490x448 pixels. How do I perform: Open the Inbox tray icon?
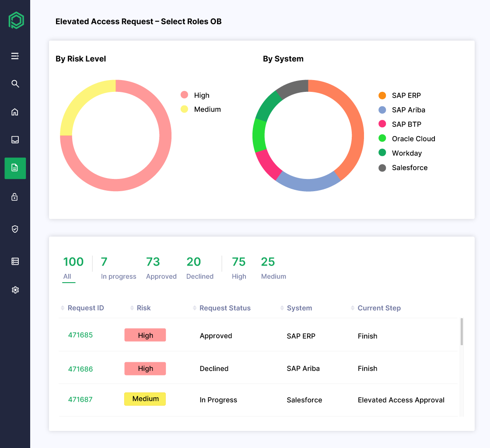[x=15, y=140]
